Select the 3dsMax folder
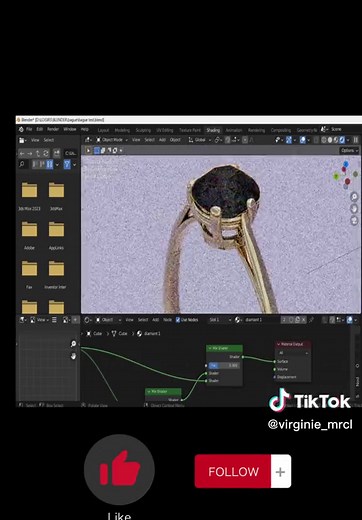362x520 pixels. [x=56, y=196]
